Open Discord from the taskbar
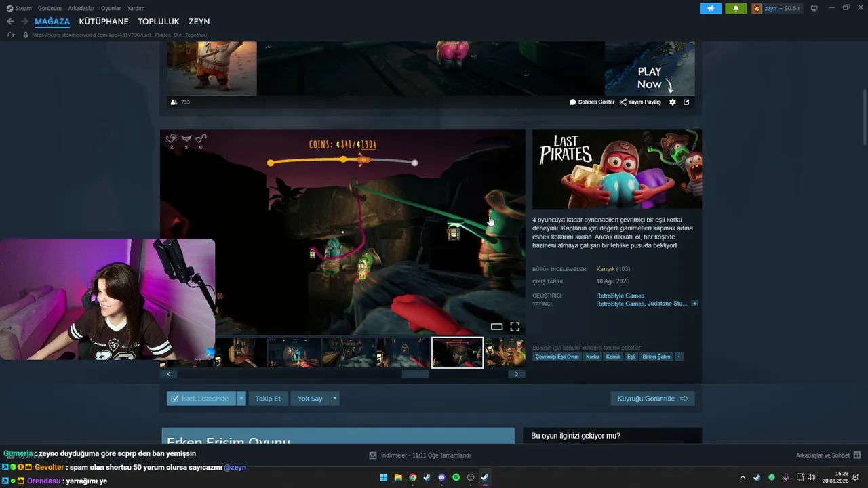This screenshot has width=868, height=488. point(441,477)
